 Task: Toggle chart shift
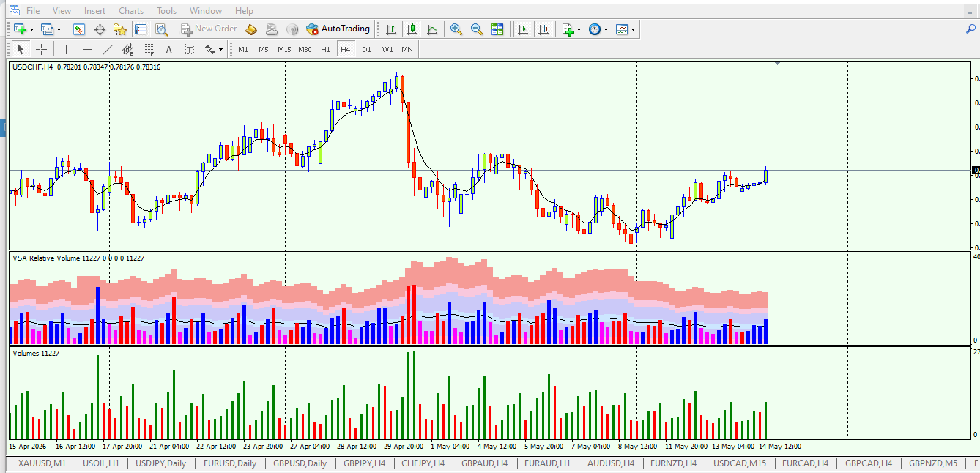[543, 29]
